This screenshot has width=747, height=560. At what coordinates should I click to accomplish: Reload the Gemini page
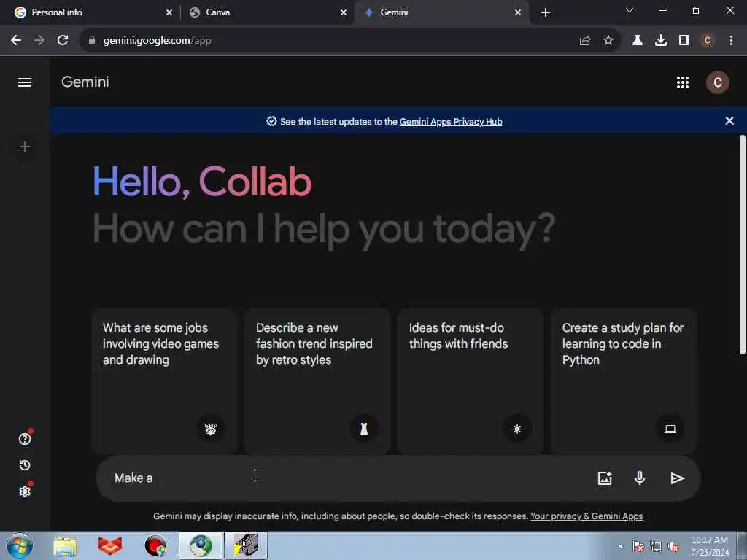pos(63,41)
